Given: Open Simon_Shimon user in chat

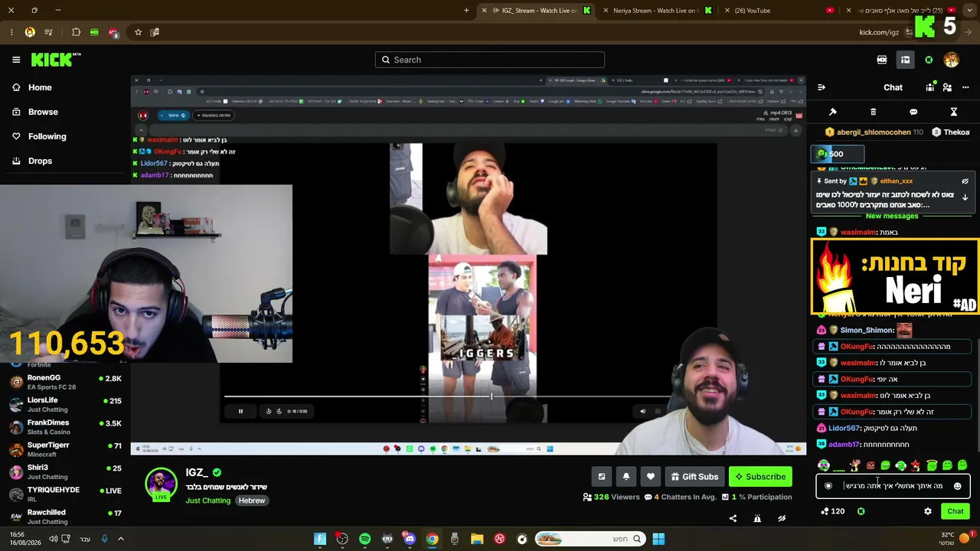Looking at the screenshot, I should point(867,330).
